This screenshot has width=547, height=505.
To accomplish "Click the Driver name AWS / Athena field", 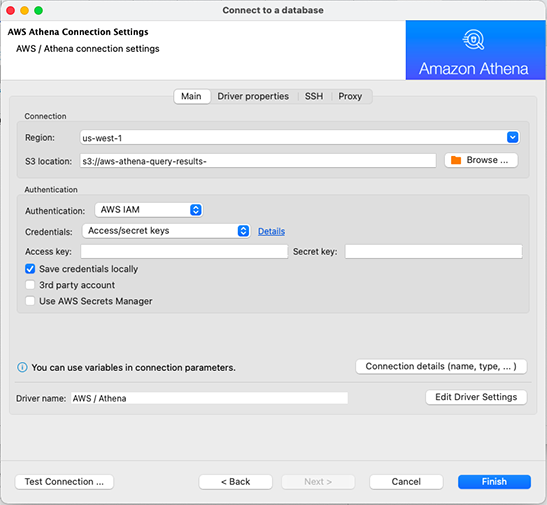I will pos(209,398).
